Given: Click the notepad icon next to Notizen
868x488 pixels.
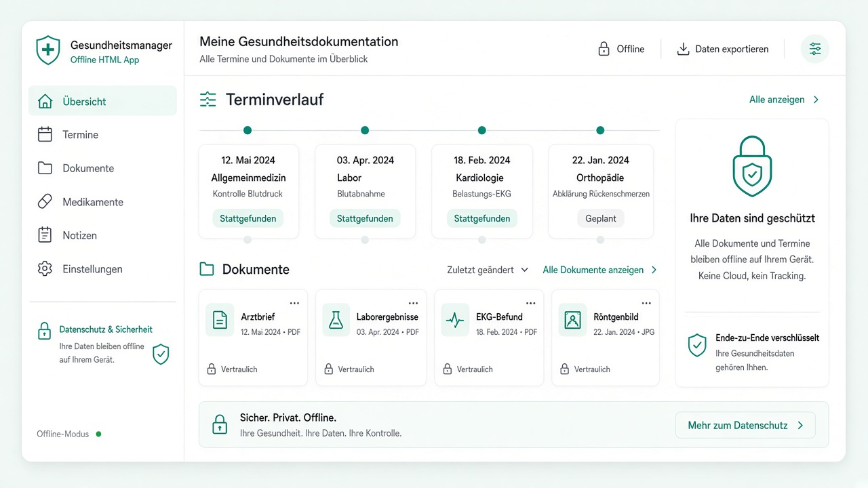Looking at the screenshot, I should tap(45, 235).
